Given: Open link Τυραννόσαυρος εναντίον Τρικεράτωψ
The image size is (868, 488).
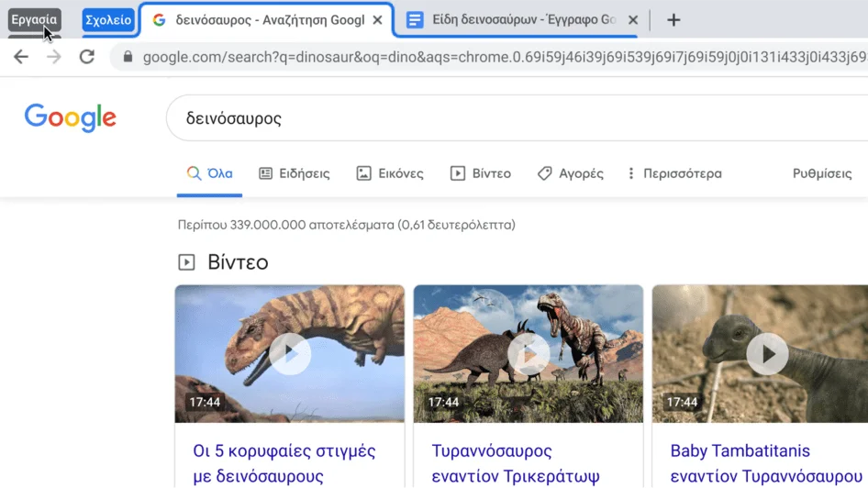Looking at the screenshot, I should coord(516,463).
